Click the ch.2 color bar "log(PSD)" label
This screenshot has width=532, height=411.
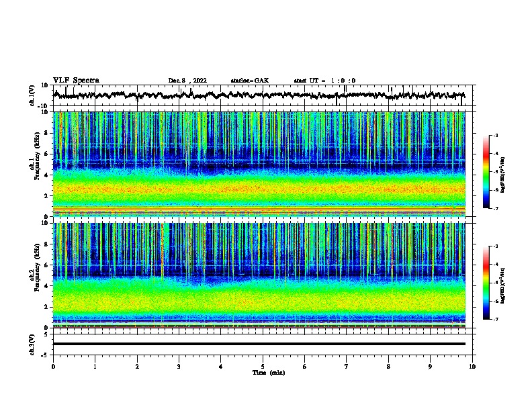click(503, 285)
